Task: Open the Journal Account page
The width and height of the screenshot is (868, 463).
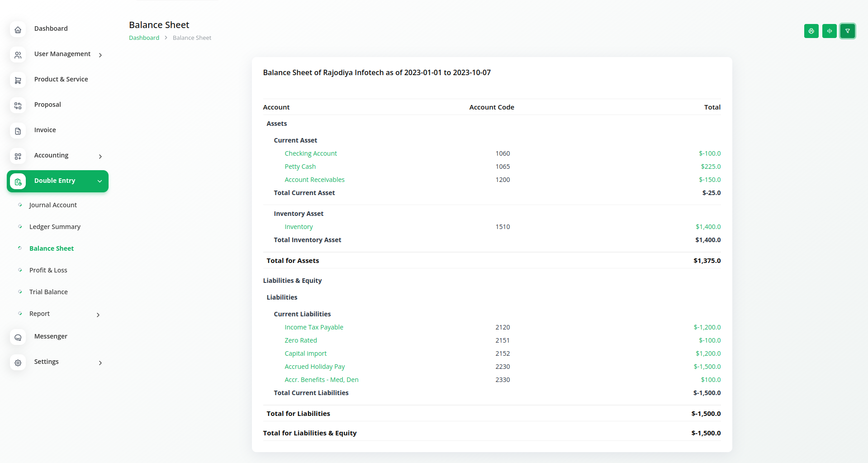Action: [x=53, y=205]
